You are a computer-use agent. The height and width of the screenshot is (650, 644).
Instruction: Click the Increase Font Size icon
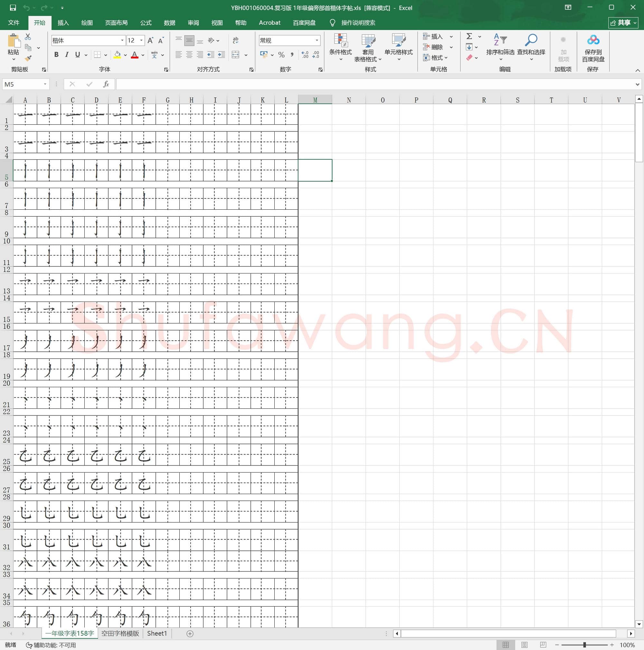[150, 41]
